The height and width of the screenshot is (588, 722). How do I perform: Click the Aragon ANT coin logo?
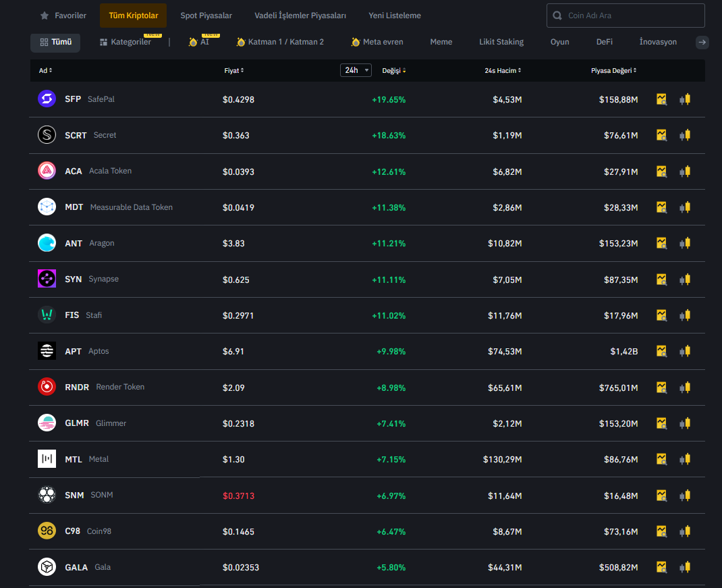point(47,243)
